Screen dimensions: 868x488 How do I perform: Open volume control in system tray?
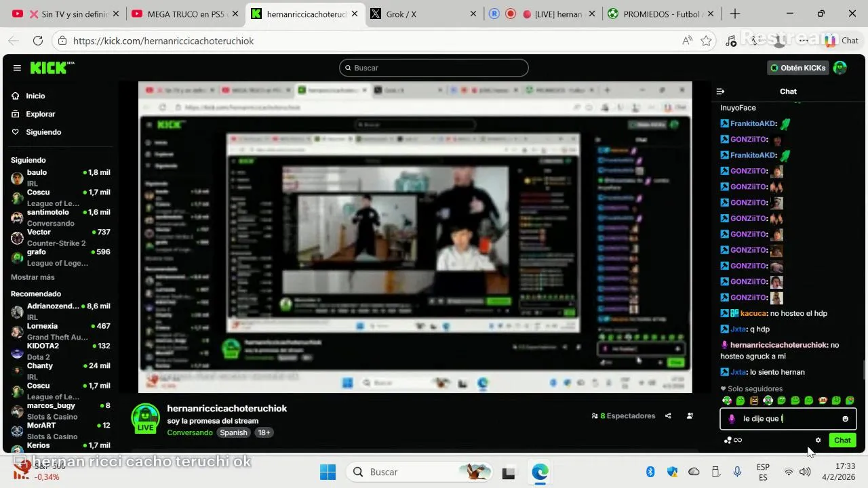[805, 472]
